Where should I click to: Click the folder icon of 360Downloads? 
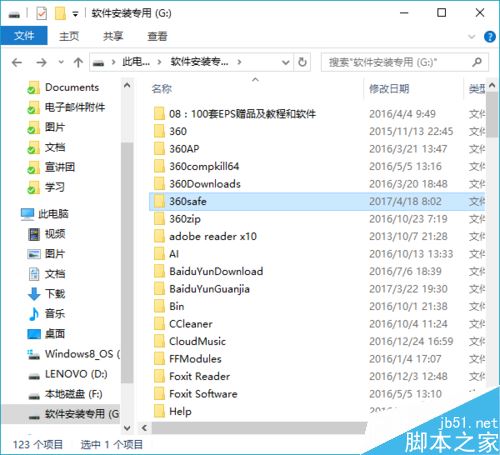coord(159,184)
